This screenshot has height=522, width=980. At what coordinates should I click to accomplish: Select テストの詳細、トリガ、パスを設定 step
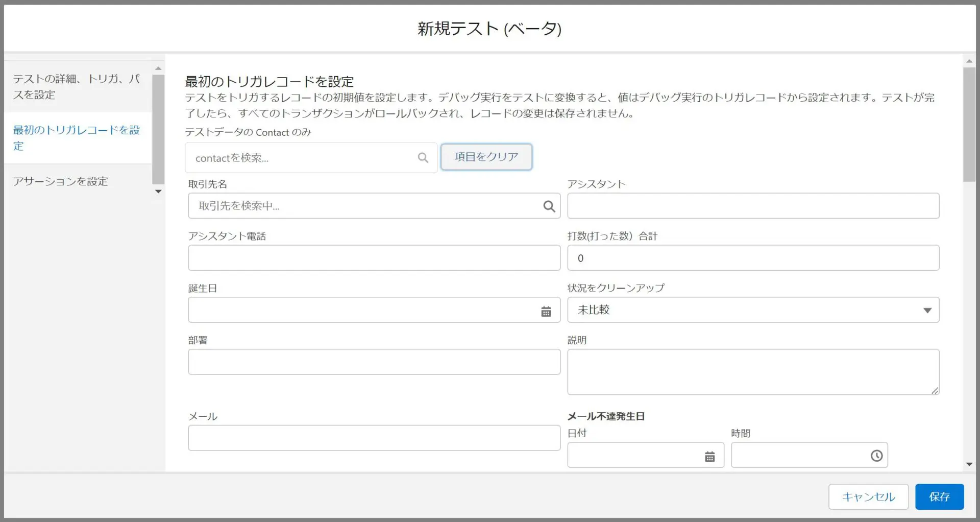point(77,87)
